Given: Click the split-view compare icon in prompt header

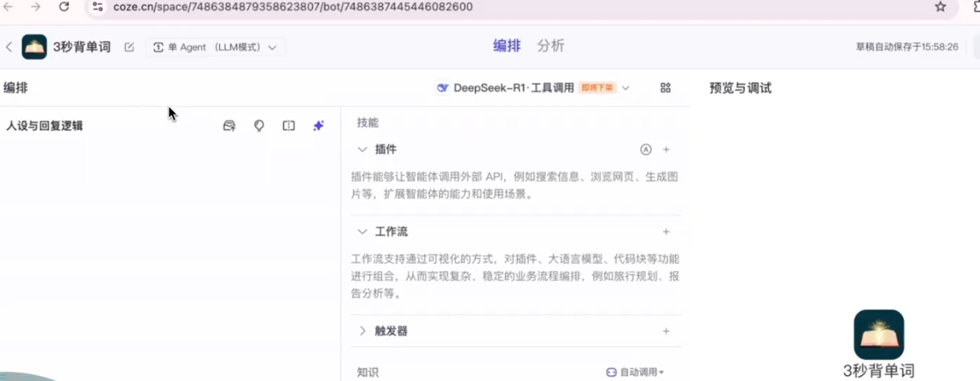Looking at the screenshot, I should tap(289, 126).
